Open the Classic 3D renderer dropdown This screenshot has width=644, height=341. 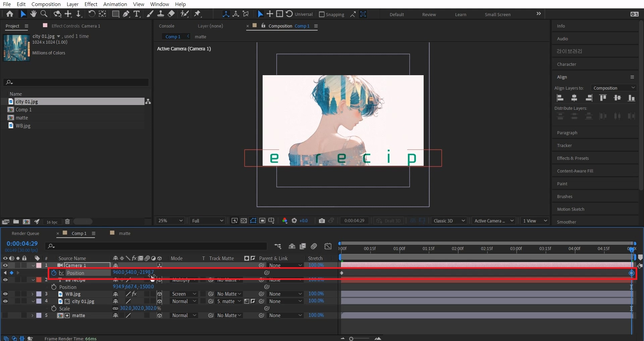click(x=449, y=221)
